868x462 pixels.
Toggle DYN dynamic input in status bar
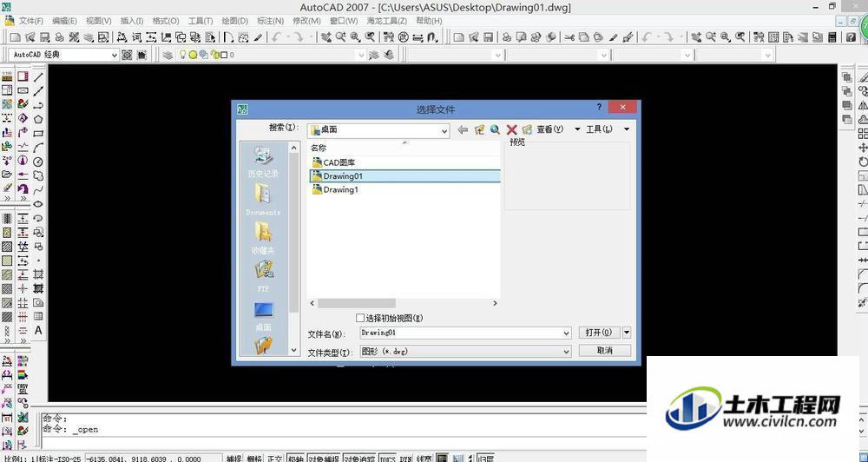click(405, 459)
